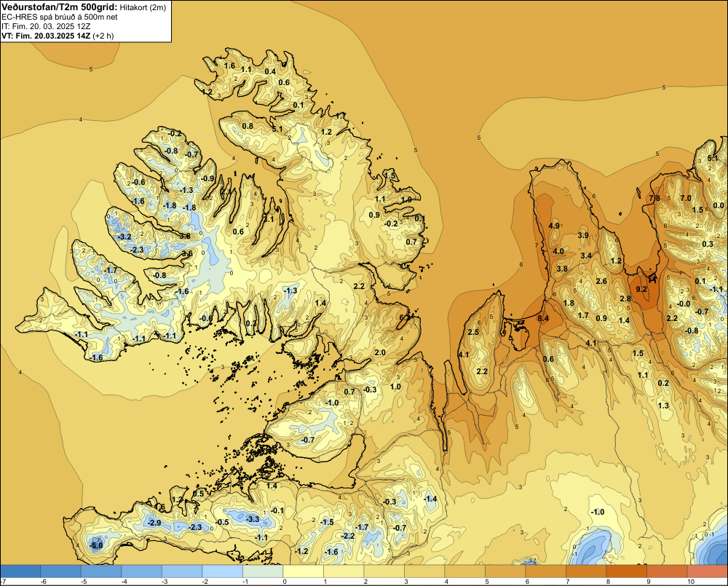This screenshot has width=728, height=586.
Task: Click the legend color between -1 and 0
Action: pos(263,571)
